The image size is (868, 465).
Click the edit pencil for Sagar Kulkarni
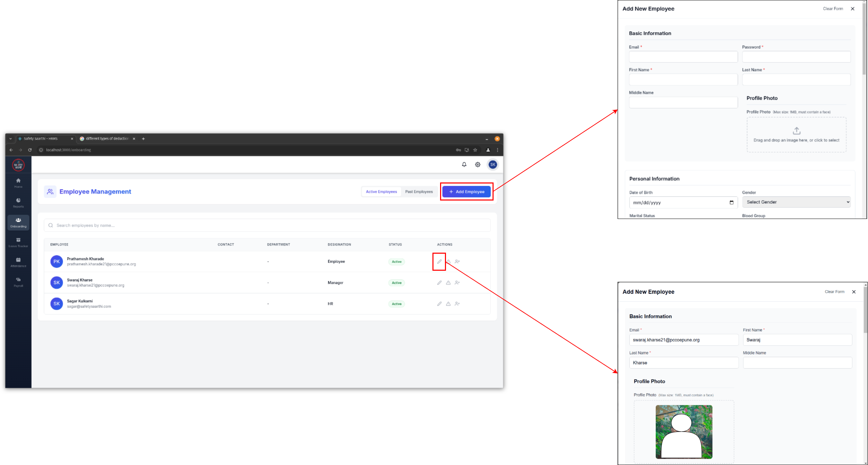[439, 304]
